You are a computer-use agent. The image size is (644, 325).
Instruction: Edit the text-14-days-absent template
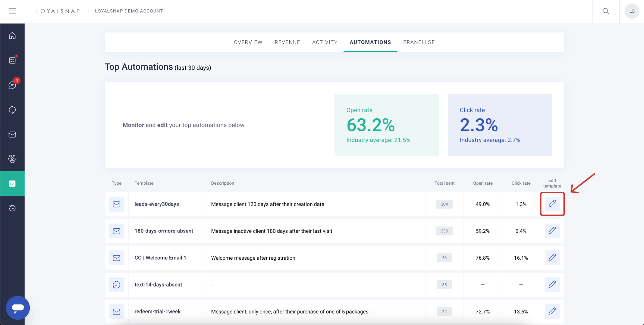(552, 284)
